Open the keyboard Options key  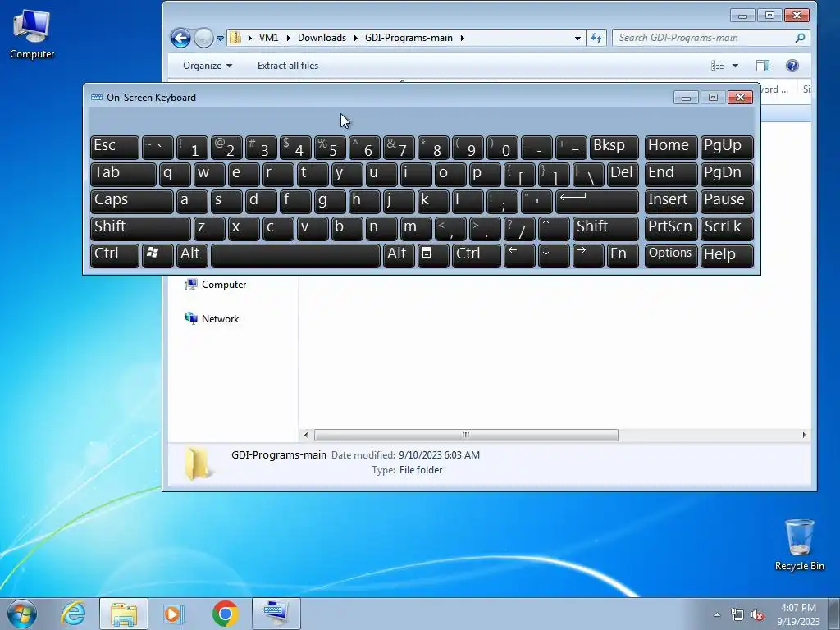click(x=670, y=255)
